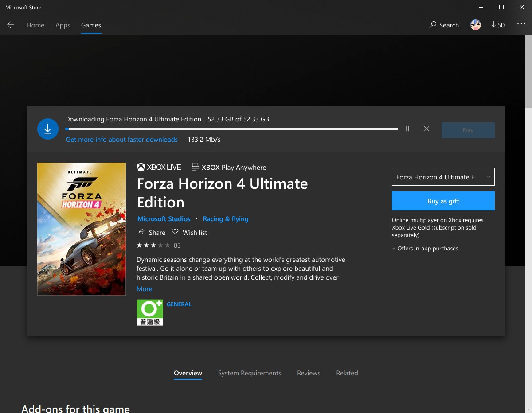Click the Forza Horizon 4 Ultimate Edition title
Screen dimensions: 532x413
tap(222, 193)
